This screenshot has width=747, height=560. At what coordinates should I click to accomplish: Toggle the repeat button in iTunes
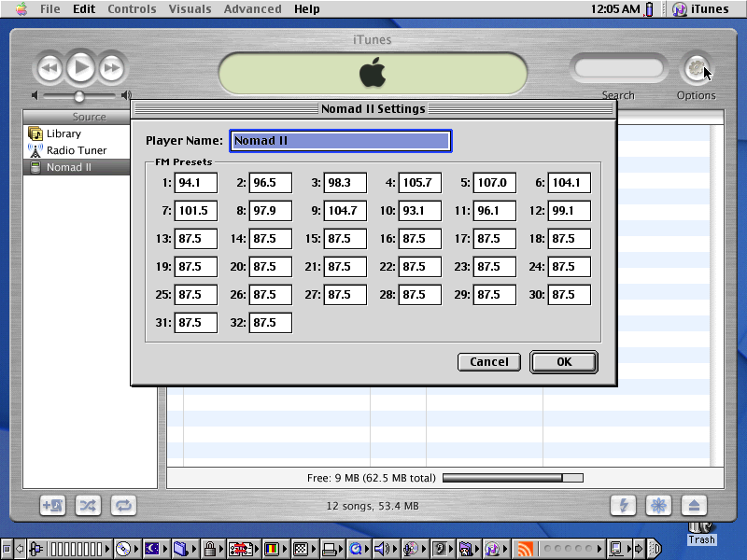[x=124, y=505]
